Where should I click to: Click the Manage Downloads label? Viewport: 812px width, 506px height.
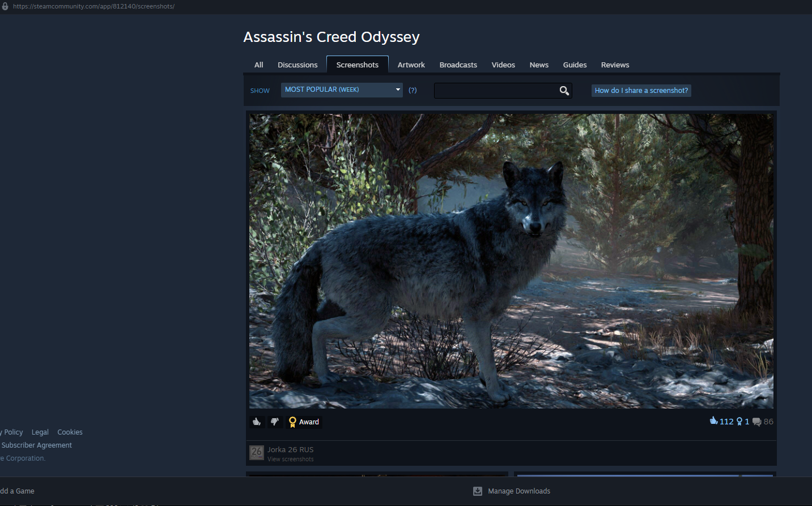tap(519, 491)
